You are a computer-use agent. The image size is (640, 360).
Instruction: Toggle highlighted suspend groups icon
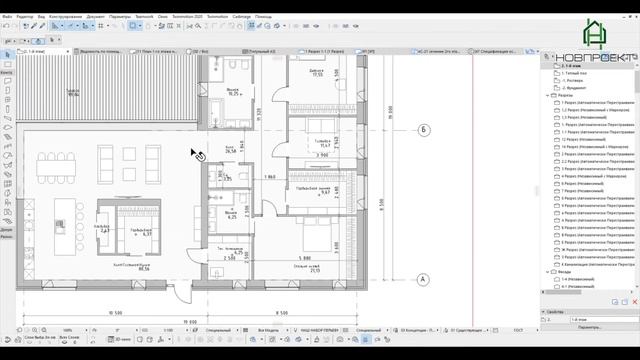coord(251,26)
